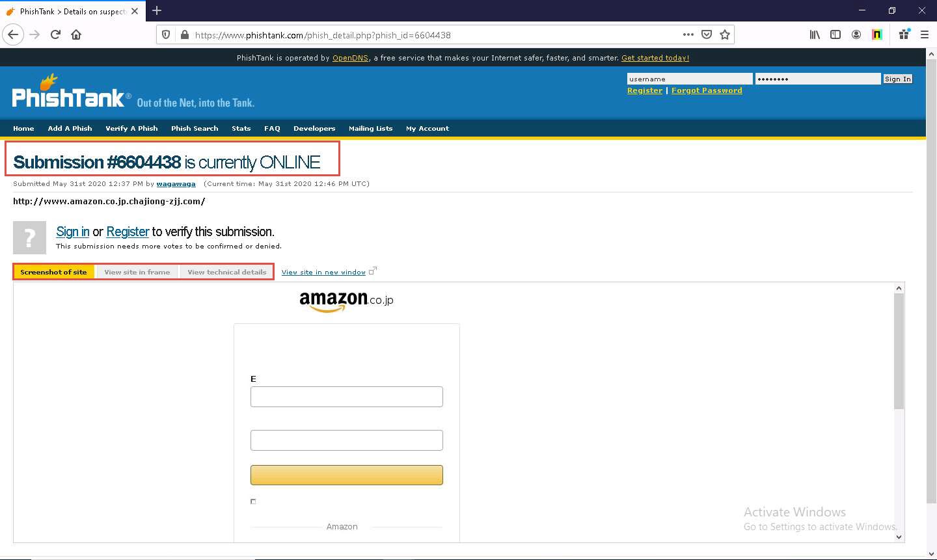Screen dimensions: 937x560
Task: Show site security padlock info
Action: click(184, 35)
